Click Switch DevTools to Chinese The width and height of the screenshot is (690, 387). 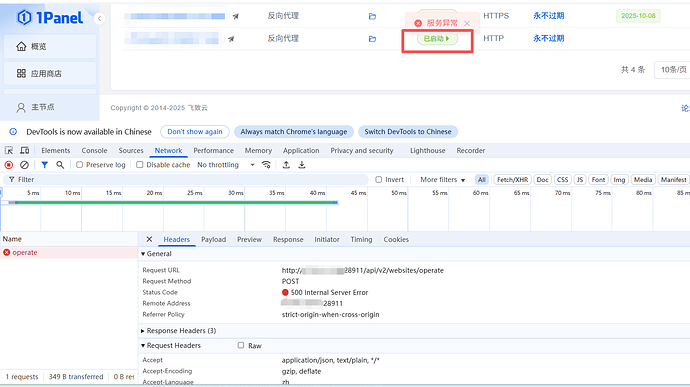(408, 132)
